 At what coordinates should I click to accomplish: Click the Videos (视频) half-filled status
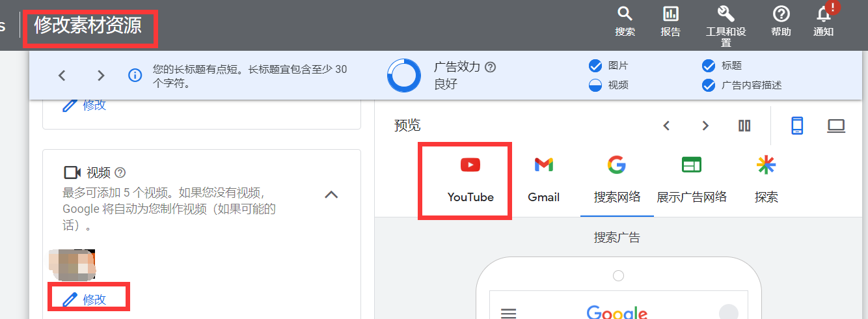[x=595, y=85]
